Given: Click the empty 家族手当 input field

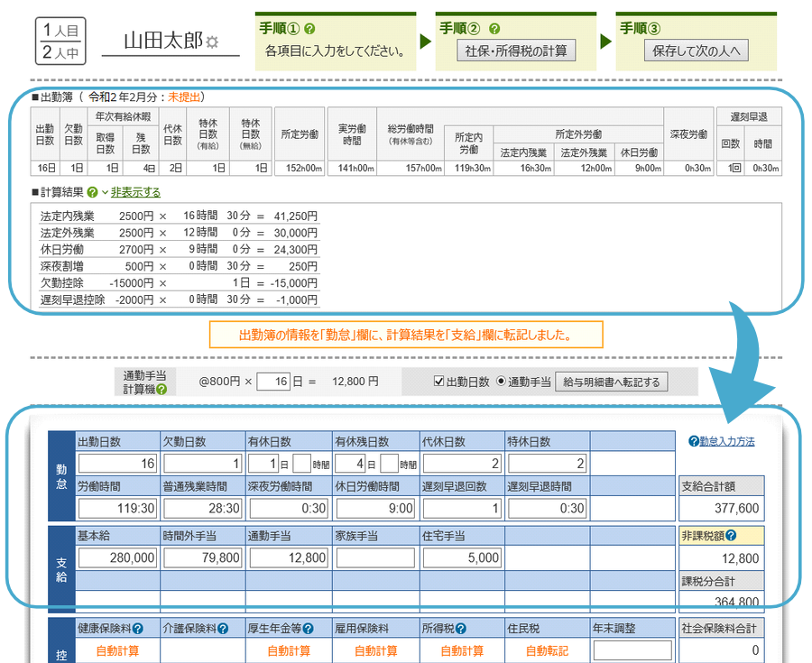Looking at the screenshot, I should tap(376, 558).
